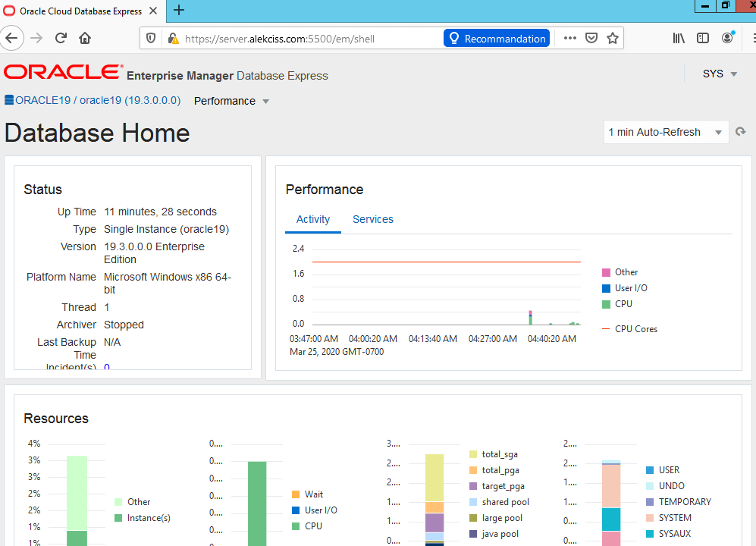
Task: Save page to Pocket icon
Action: pos(591,38)
